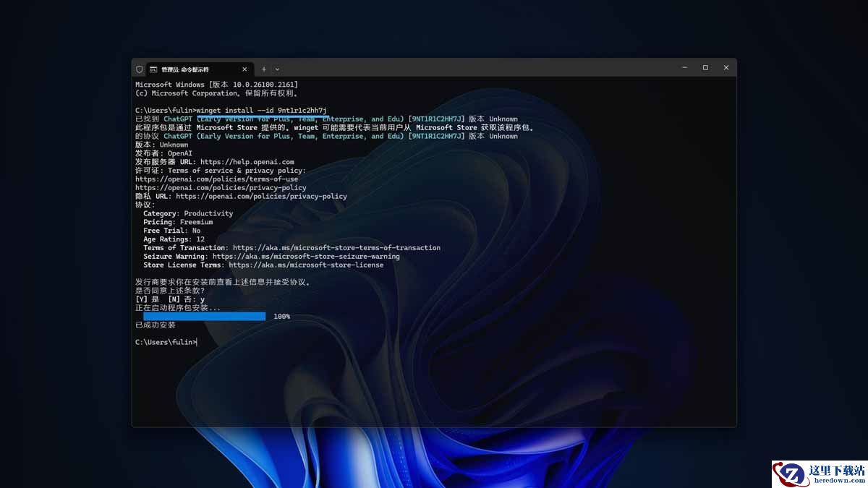Click the Pricing: Freemium line
Image resolution: width=868 pixels, height=488 pixels.
(x=178, y=223)
